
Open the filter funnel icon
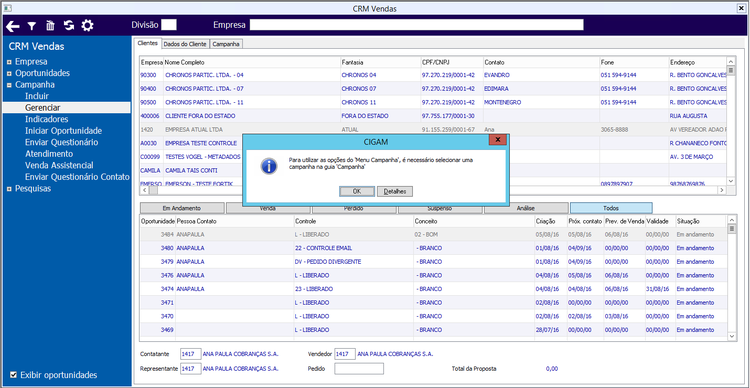pos(31,26)
